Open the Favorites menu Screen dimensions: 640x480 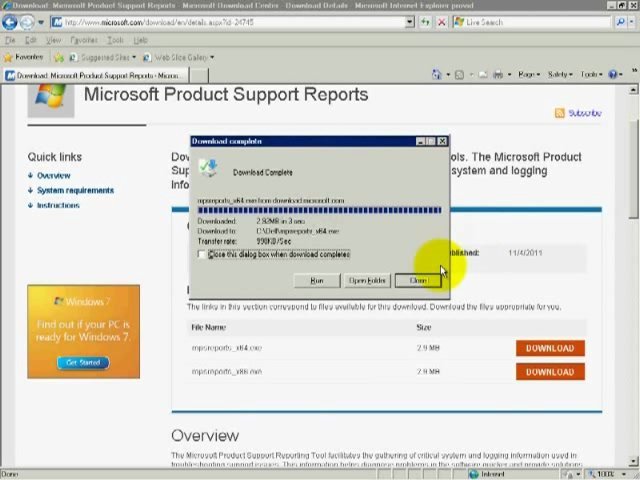(x=84, y=40)
